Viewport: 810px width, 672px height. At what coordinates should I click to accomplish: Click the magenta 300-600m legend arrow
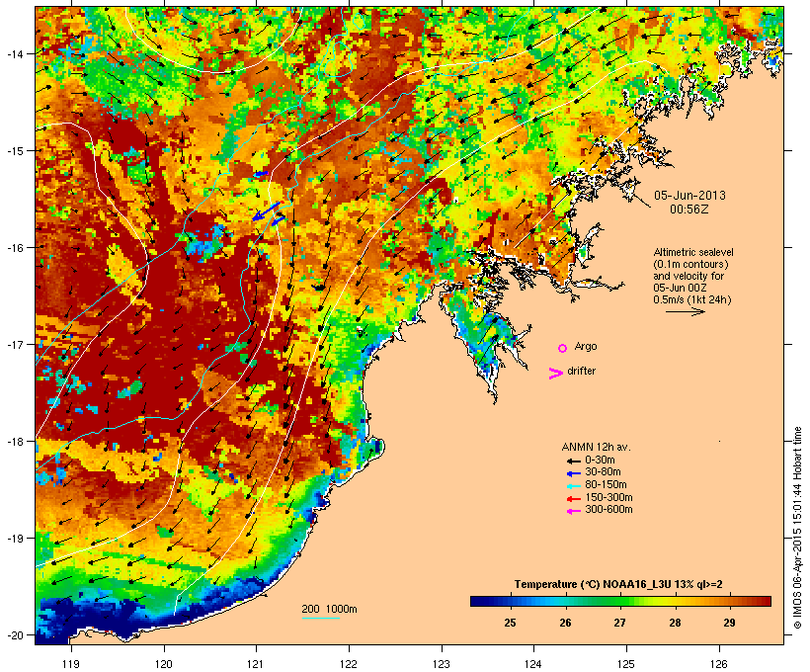[x=573, y=511]
